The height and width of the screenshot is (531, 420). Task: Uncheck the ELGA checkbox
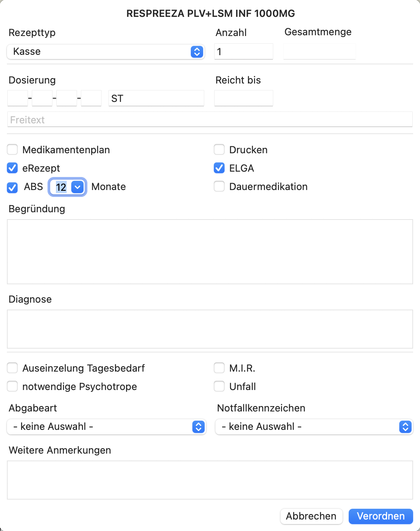pyautogui.click(x=219, y=168)
